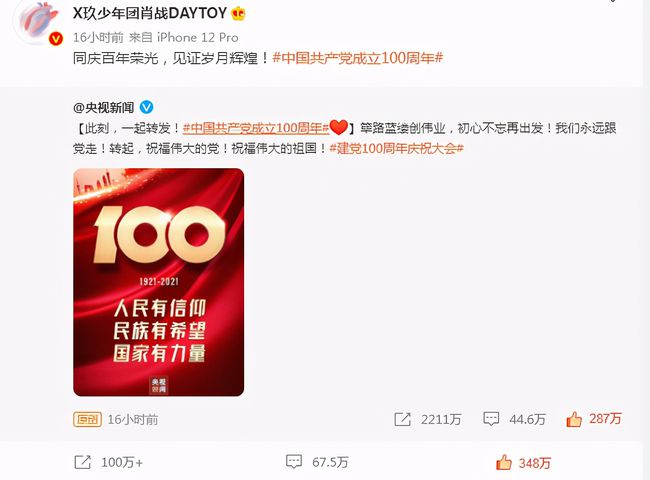Toggle the thumbs-up like showing 348万
This screenshot has height=480, width=650.
point(504,462)
